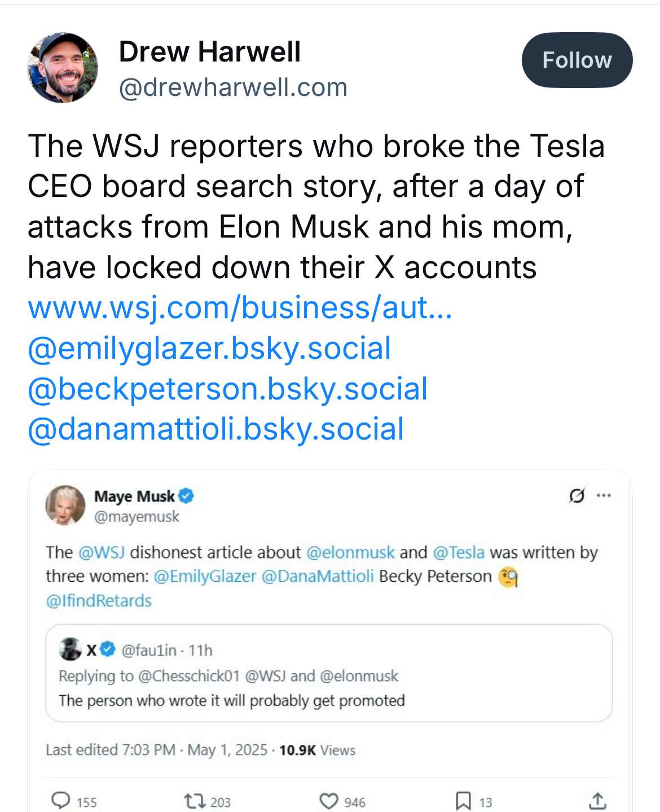
Task: Click the @mayemusk handle
Action: pyautogui.click(x=137, y=516)
